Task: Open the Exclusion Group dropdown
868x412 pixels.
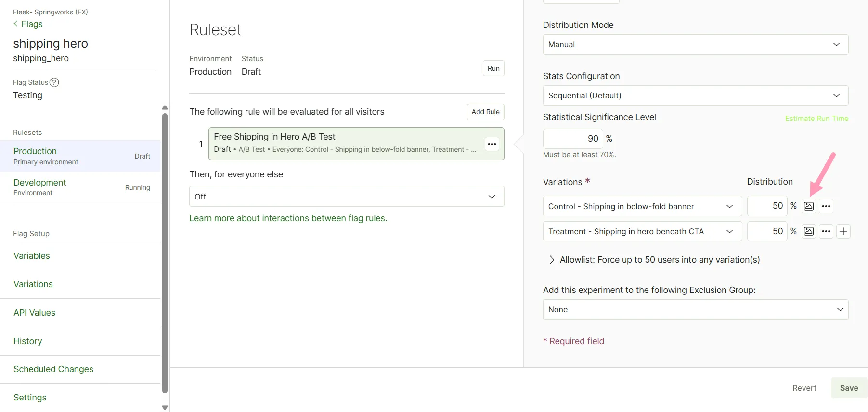Action: tap(696, 310)
